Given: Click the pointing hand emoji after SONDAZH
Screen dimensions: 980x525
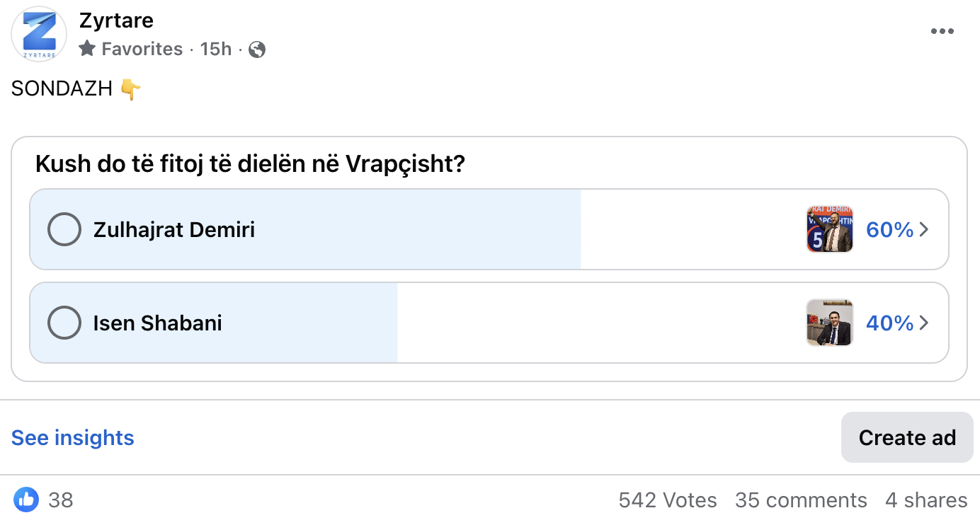Looking at the screenshot, I should [130, 89].
